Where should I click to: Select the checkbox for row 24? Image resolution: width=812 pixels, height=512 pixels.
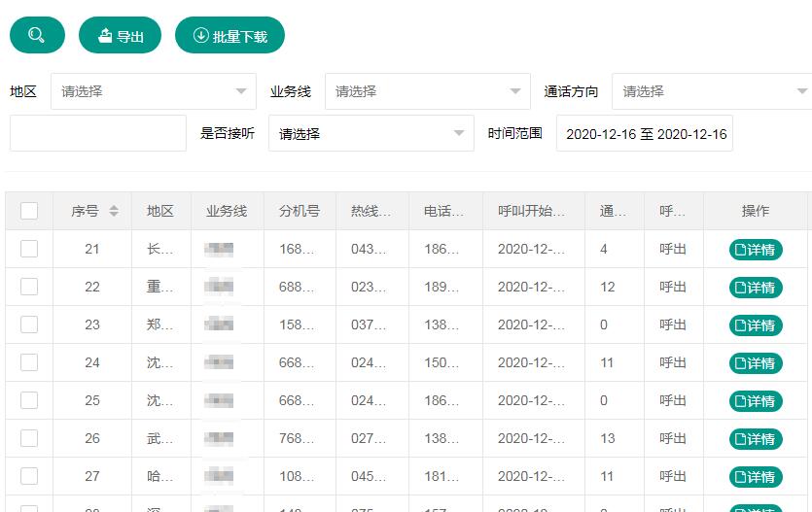[x=29, y=362]
